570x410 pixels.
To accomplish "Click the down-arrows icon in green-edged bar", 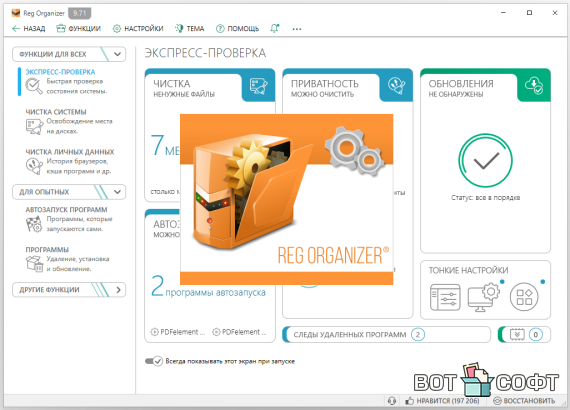I will [517, 334].
